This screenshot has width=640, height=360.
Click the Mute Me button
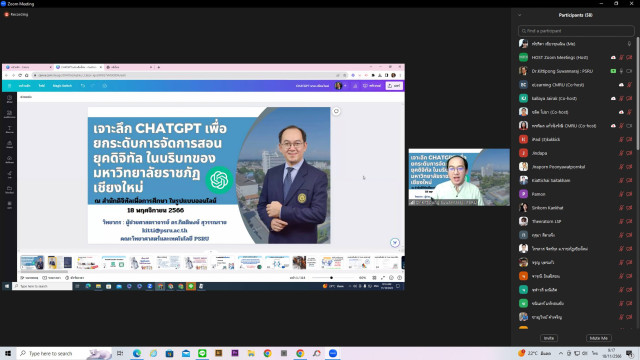[x=598, y=338]
